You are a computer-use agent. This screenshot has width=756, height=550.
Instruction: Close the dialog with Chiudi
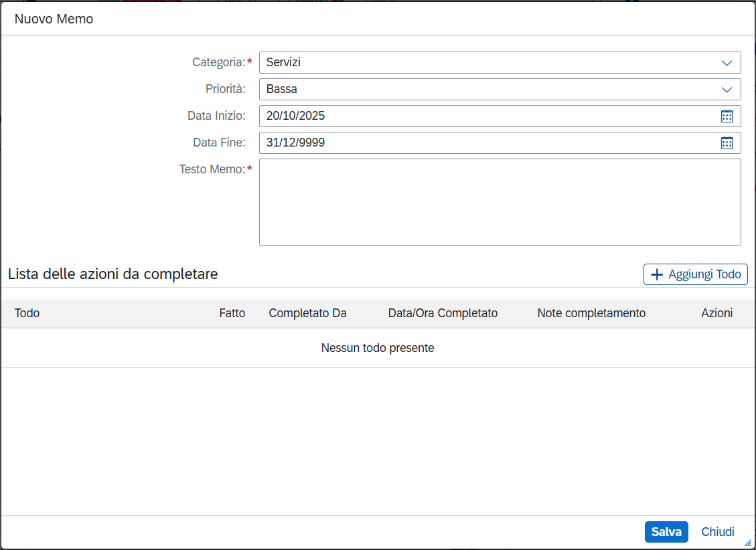718,532
